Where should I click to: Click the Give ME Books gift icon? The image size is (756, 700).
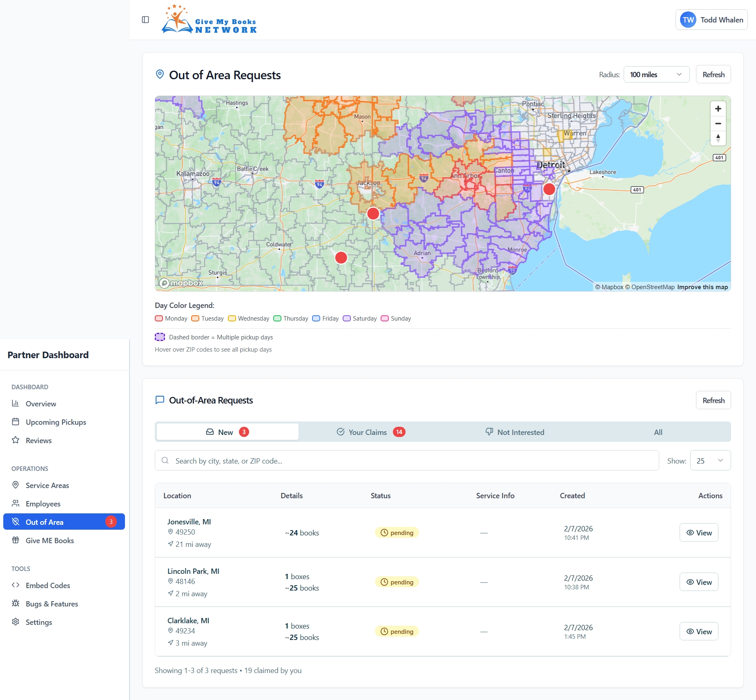click(16, 540)
